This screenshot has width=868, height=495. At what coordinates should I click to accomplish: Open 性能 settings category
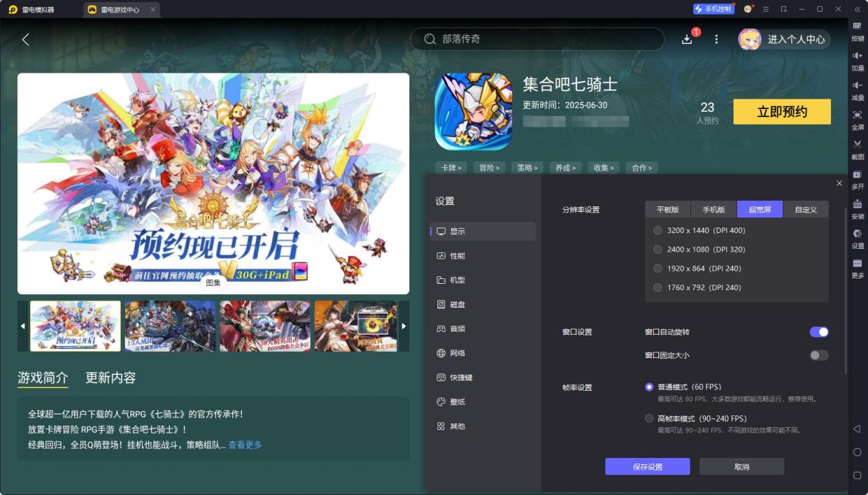pos(483,256)
